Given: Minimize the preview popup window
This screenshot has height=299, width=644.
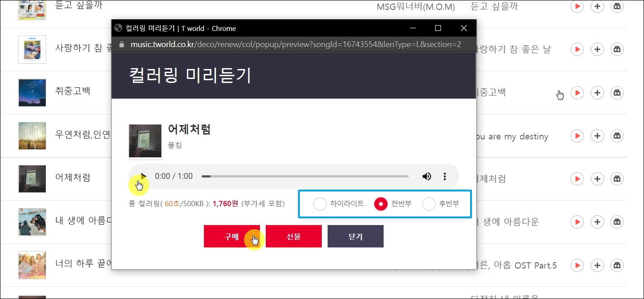Looking at the screenshot, I should pyautogui.click(x=413, y=28).
